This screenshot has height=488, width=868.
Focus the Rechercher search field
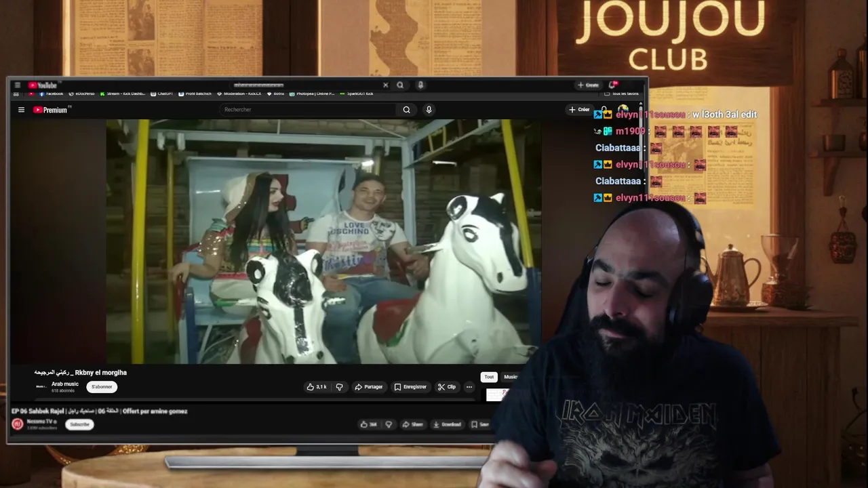(x=309, y=110)
